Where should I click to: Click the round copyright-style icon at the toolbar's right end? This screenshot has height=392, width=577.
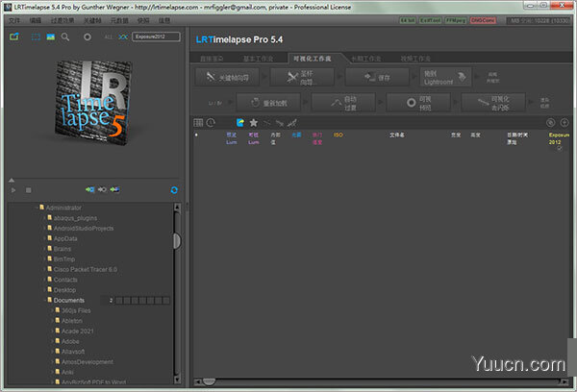coord(550,123)
